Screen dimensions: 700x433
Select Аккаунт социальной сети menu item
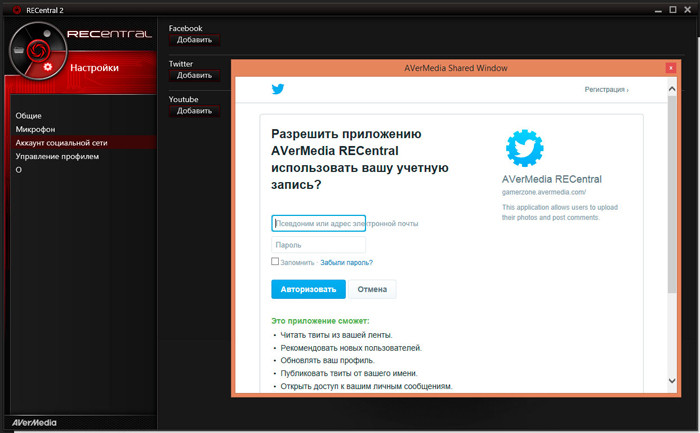pyautogui.click(x=83, y=143)
